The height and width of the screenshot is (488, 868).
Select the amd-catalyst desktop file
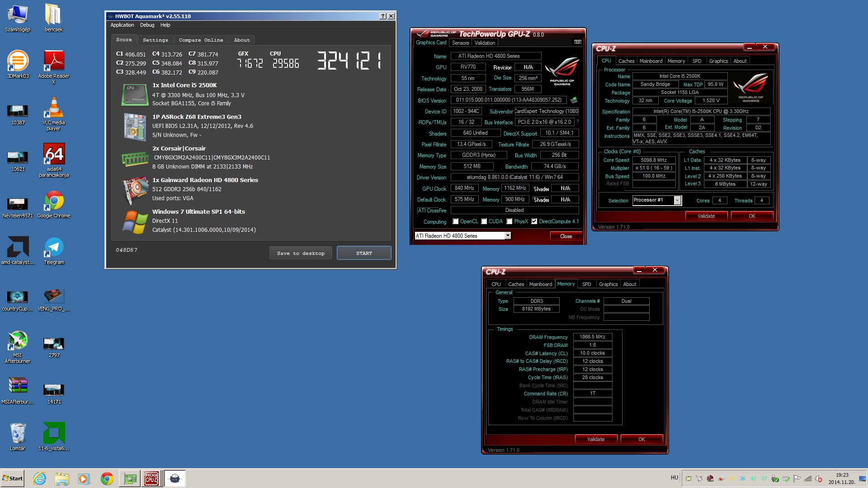pyautogui.click(x=18, y=251)
